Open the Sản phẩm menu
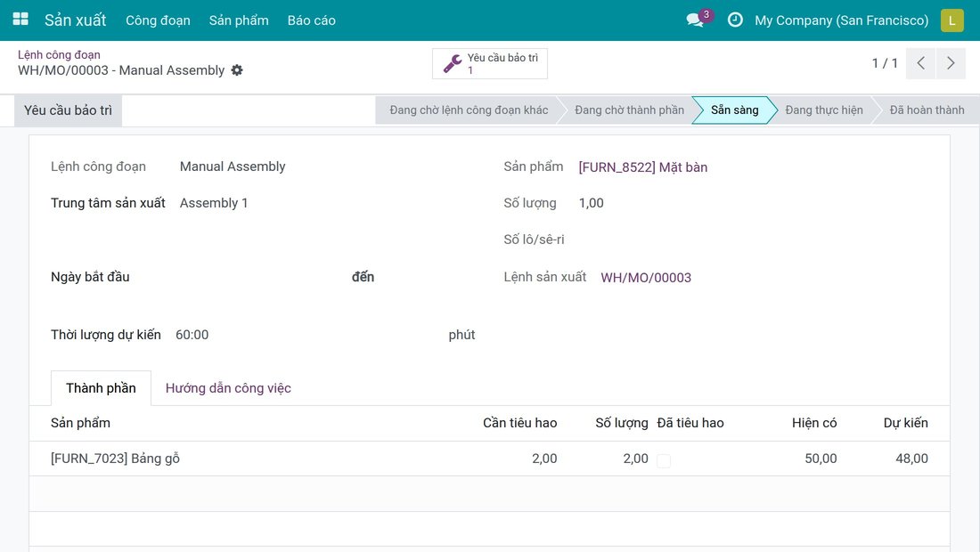The width and height of the screenshot is (980, 552). 239,20
